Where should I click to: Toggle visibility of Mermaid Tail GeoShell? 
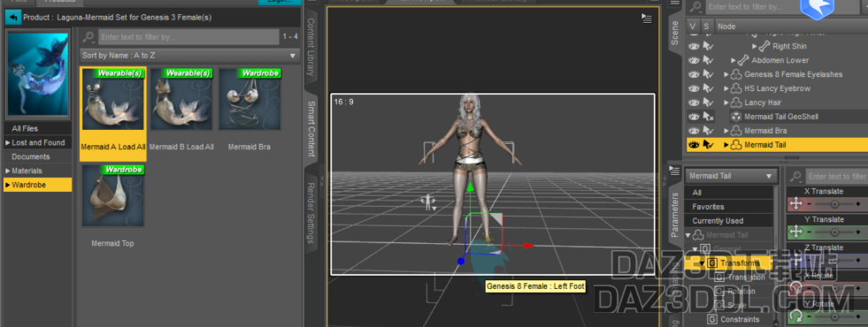pyautogui.click(x=694, y=117)
